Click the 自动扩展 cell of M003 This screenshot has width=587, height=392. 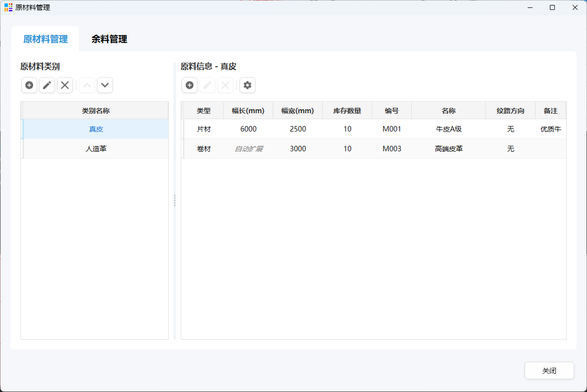[x=248, y=148]
